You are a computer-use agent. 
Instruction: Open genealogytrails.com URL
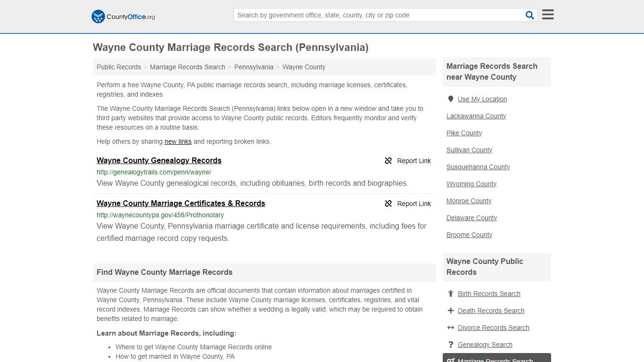tap(154, 172)
